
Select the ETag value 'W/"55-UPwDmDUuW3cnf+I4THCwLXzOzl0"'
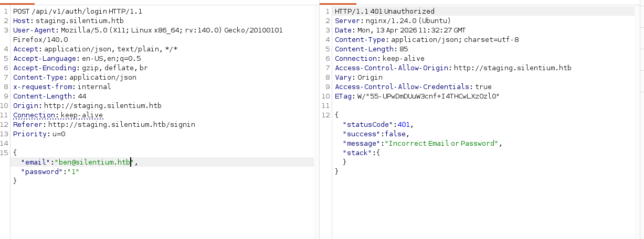[x=427, y=96]
